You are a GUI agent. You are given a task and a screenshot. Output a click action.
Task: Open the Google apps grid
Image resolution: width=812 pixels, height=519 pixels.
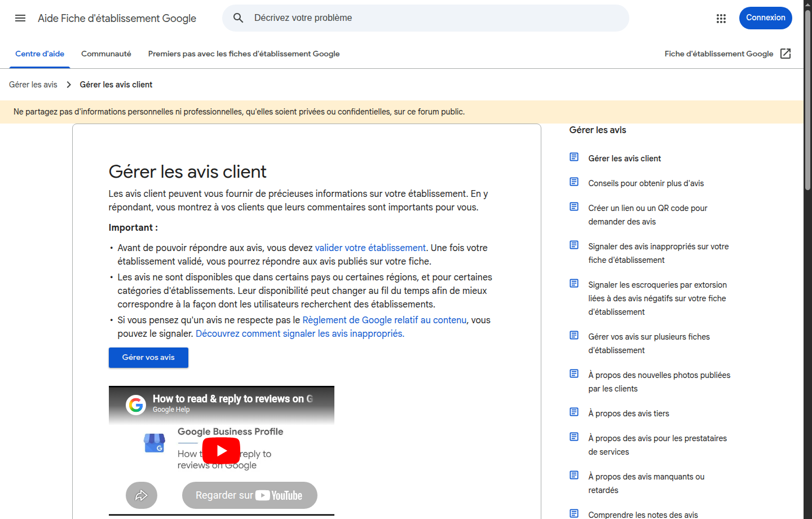(721, 19)
